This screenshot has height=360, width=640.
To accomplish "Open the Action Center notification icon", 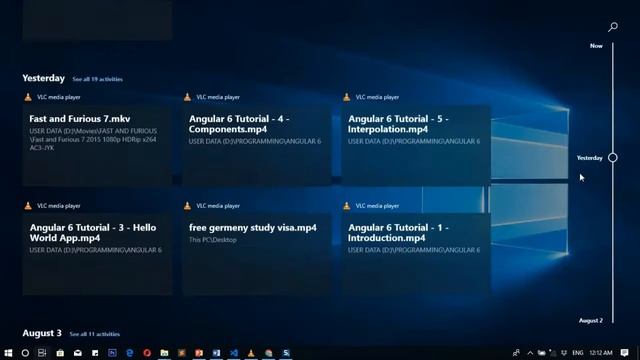I will pos(624,353).
